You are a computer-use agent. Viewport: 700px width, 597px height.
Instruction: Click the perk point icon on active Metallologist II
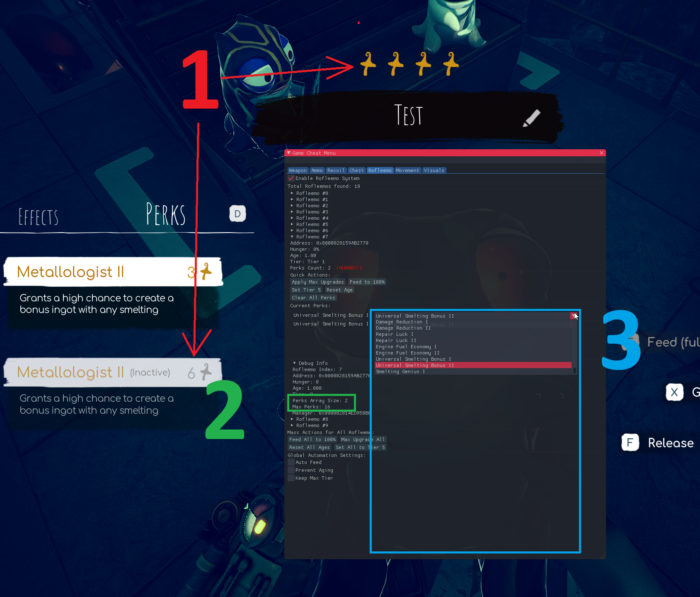(x=206, y=272)
